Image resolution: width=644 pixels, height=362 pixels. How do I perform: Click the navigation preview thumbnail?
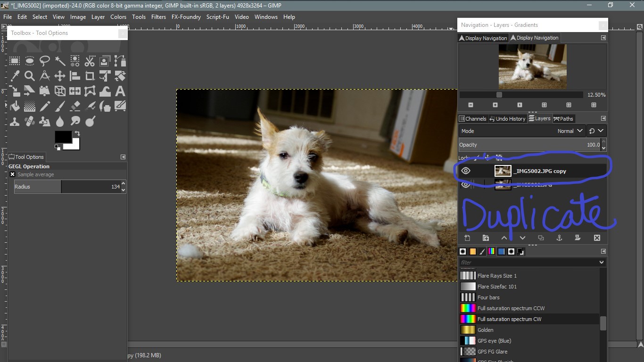coord(533,66)
